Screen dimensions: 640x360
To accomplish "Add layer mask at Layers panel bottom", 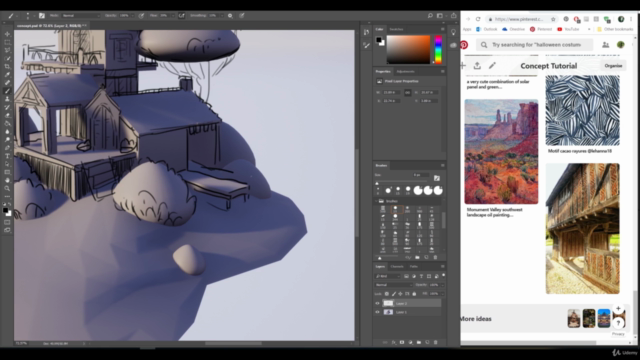I will pos(402,342).
